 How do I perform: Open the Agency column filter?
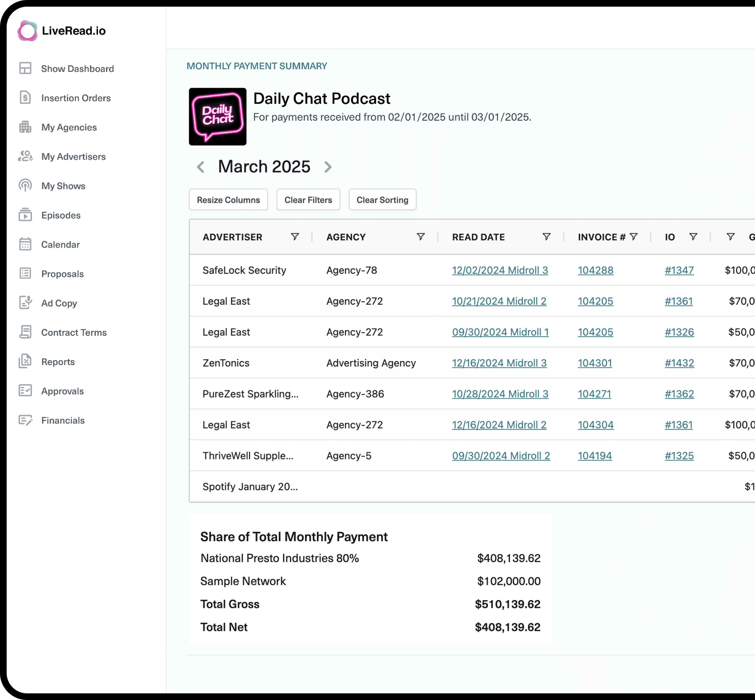point(421,237)
